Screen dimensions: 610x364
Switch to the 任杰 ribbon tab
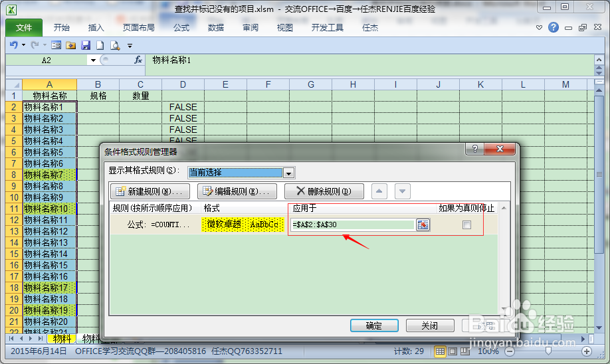click(370, 28)
